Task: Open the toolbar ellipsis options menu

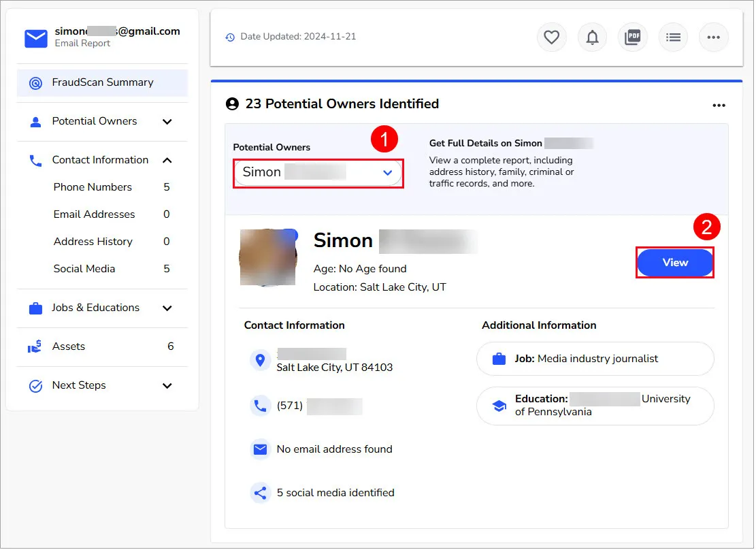Action: pyautogui.click(x=713, y=37)
